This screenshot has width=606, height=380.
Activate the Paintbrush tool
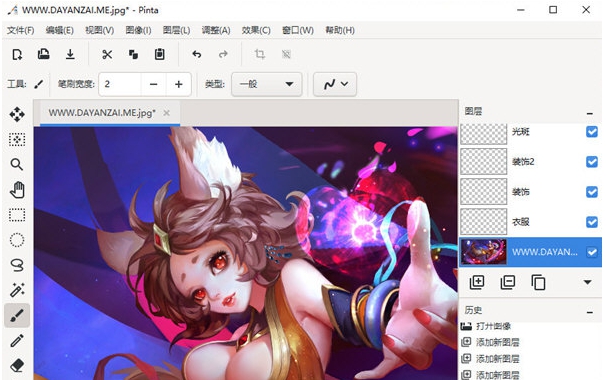tap(17, 315)
